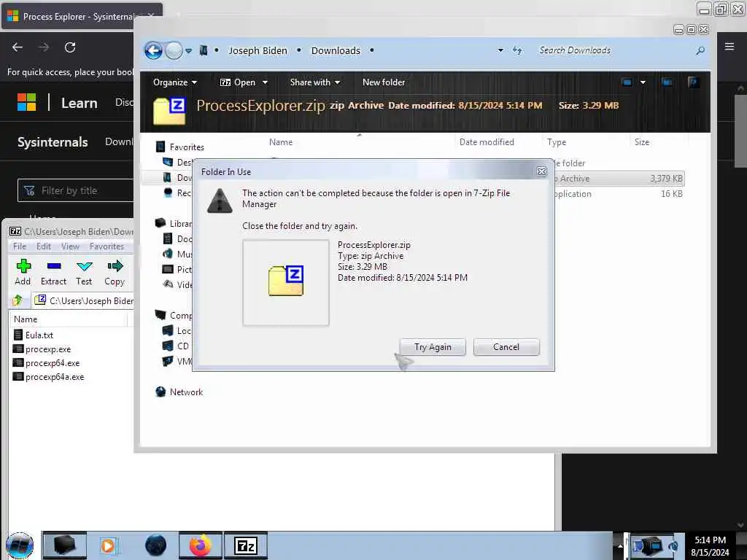The image size is (747, 560).
Task: Open Favorites menu in 7-Zip
Action: 107,246
